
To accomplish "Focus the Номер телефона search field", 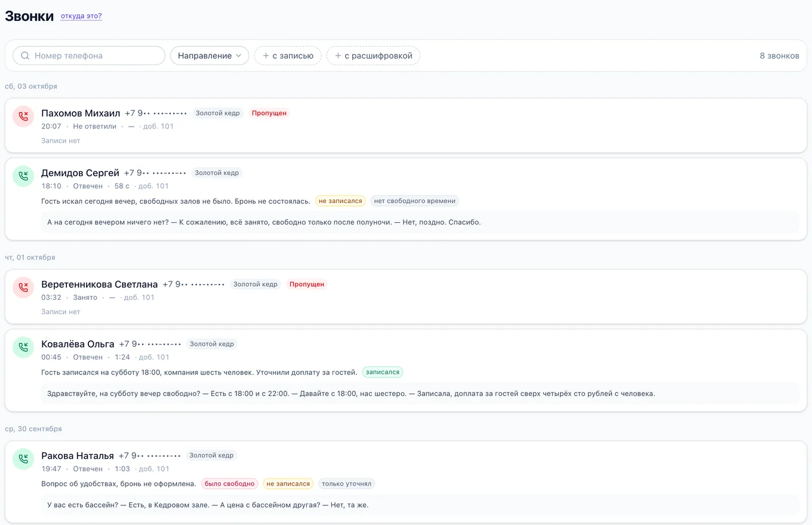I will [x=89, y=56].
